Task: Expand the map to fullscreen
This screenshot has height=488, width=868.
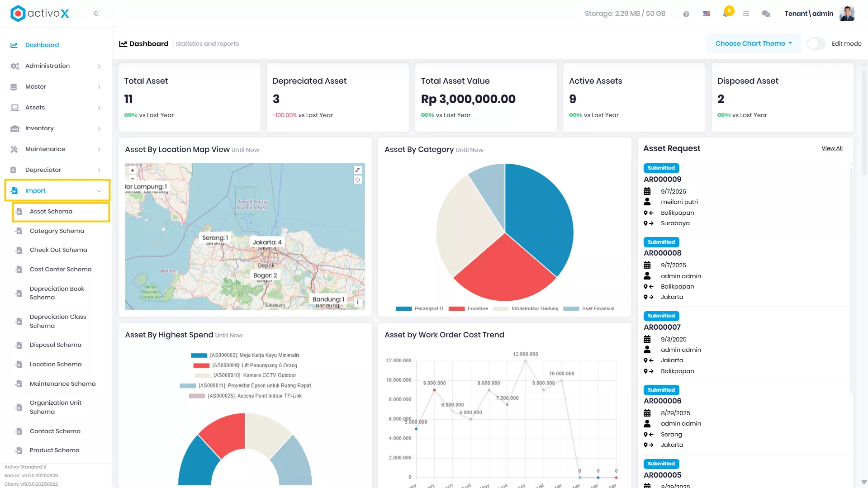Action: click(358, 170)
